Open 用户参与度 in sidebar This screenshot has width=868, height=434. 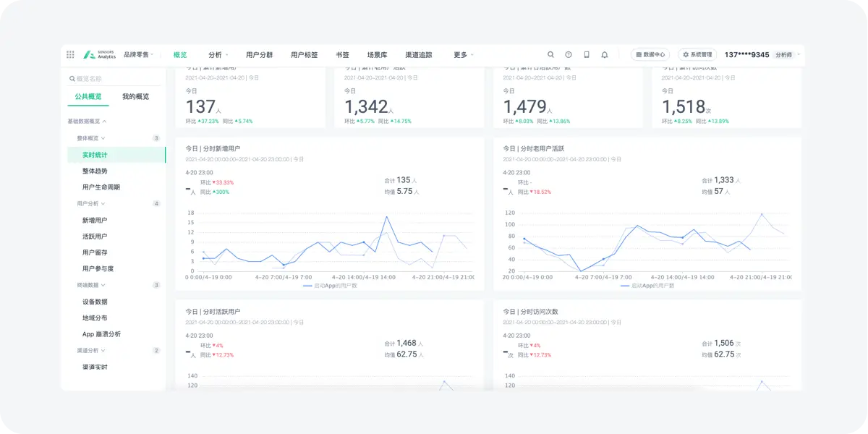[x=98, y=268]
